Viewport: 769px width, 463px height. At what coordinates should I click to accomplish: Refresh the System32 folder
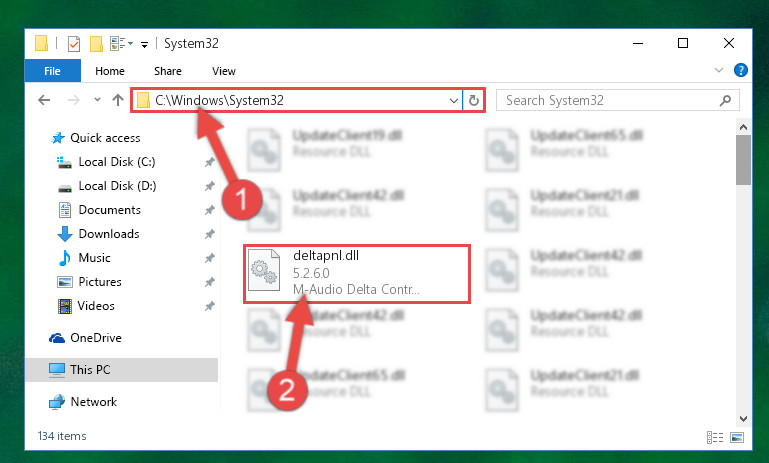point(473,101)
